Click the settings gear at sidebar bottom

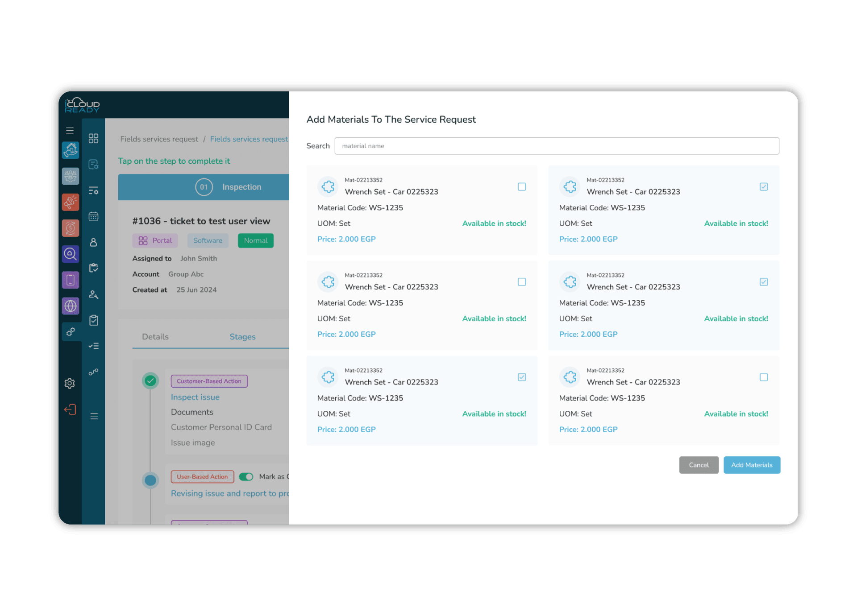click(x=70, y=383)
